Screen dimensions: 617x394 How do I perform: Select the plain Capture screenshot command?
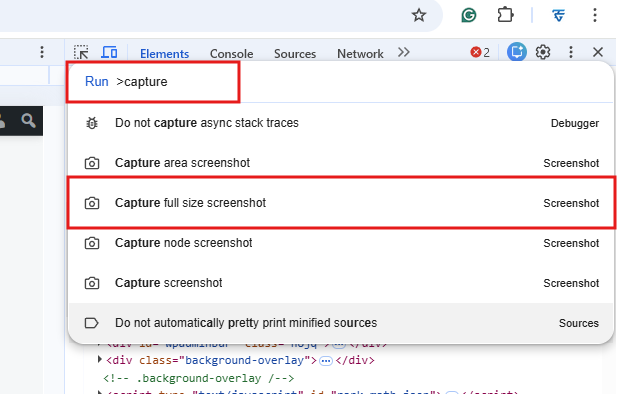click(341, 283)
